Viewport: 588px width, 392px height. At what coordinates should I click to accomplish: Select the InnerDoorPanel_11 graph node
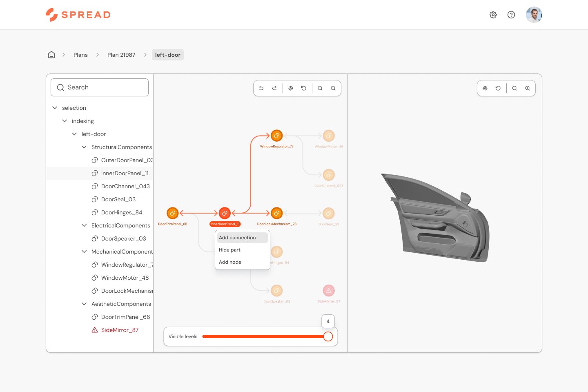point(225,213)
